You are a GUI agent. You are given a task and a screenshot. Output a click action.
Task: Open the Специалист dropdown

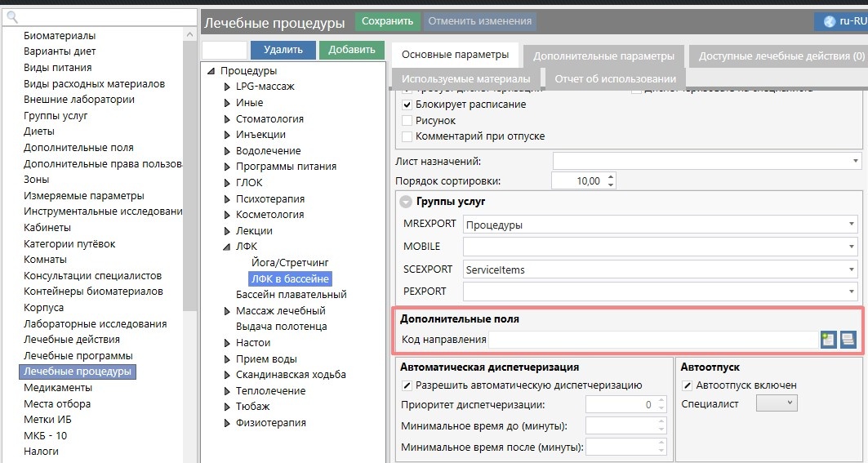click(777, 403)
